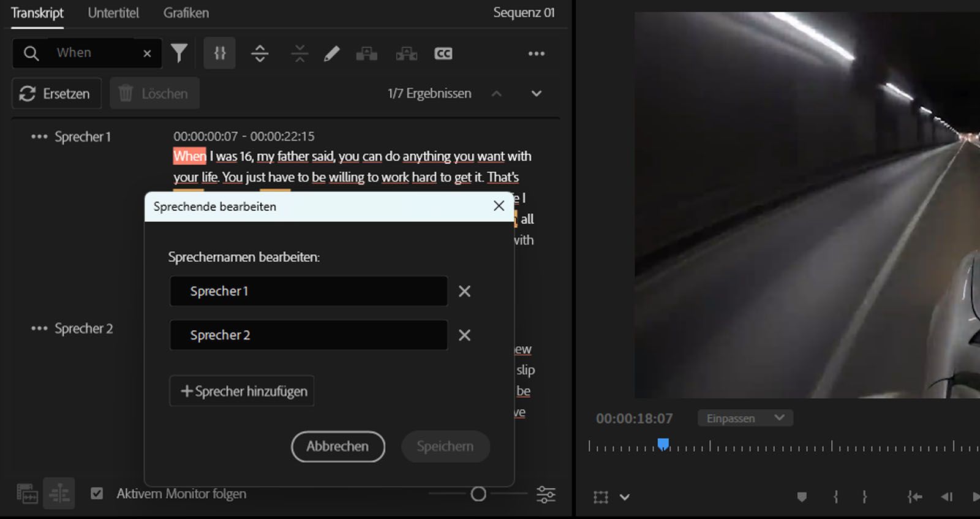
Task: Click the insert edit icon
Action: pos(367,54)
